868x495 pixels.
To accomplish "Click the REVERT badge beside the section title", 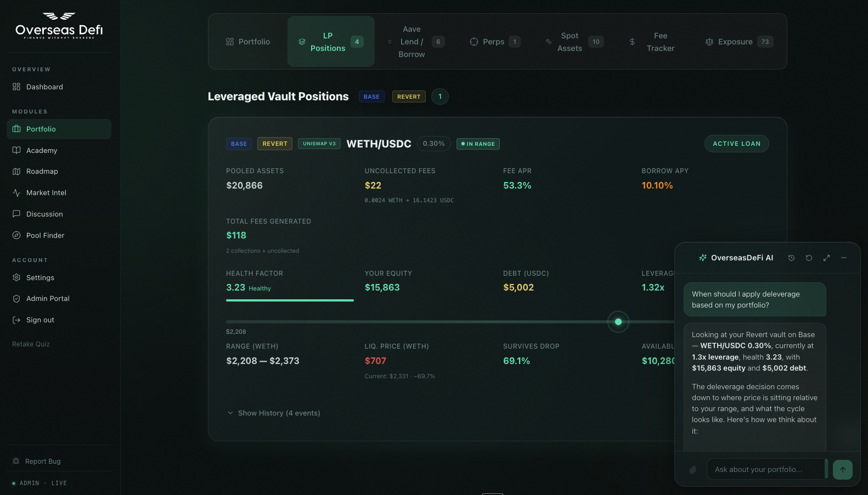I will point(409,96).
